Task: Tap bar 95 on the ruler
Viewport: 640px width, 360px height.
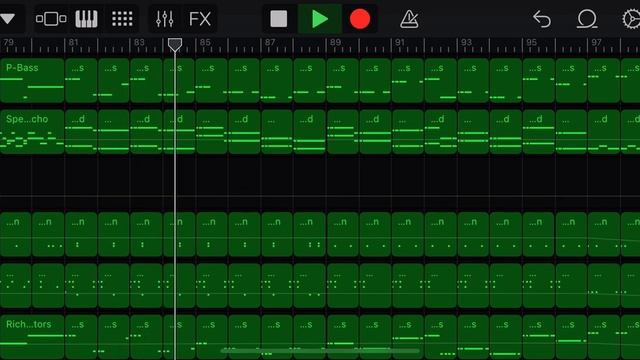Action: click(531, 42)
